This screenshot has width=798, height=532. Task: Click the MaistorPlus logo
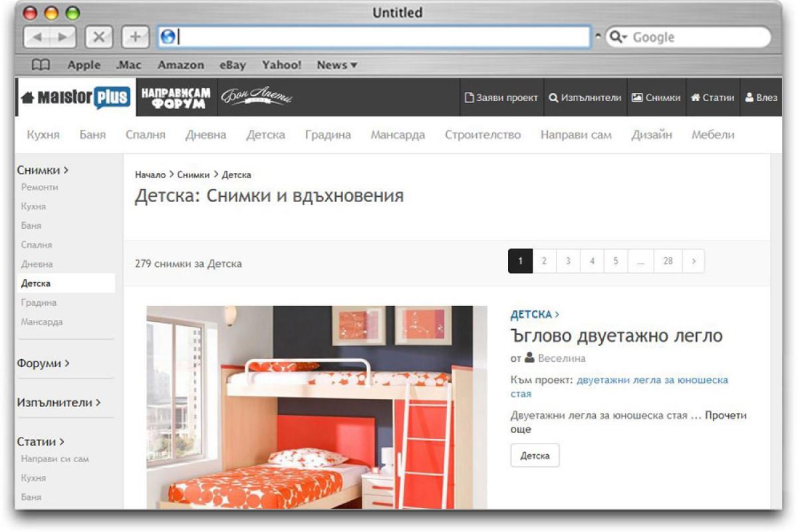[73, 96]
